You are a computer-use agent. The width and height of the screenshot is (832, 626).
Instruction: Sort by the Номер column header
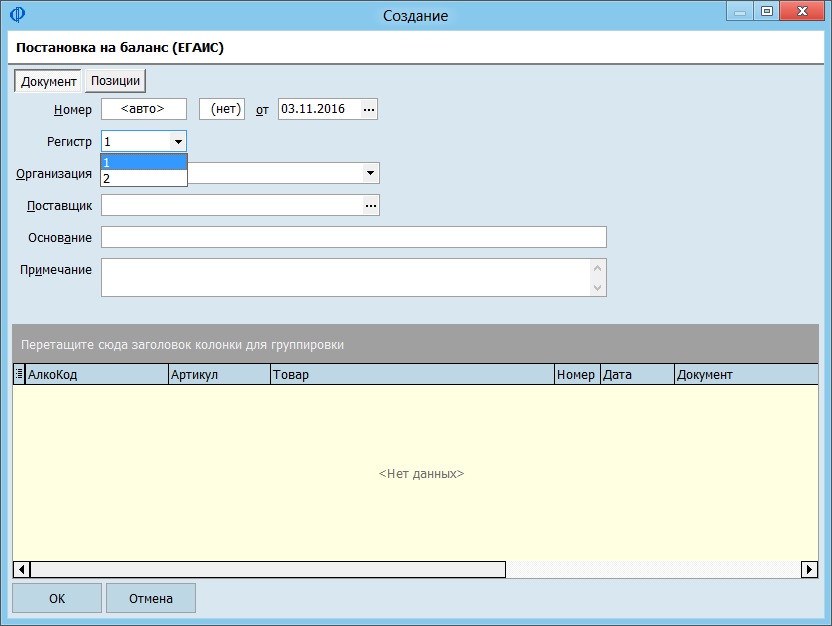pyautogui.click(x=577, y=375)
